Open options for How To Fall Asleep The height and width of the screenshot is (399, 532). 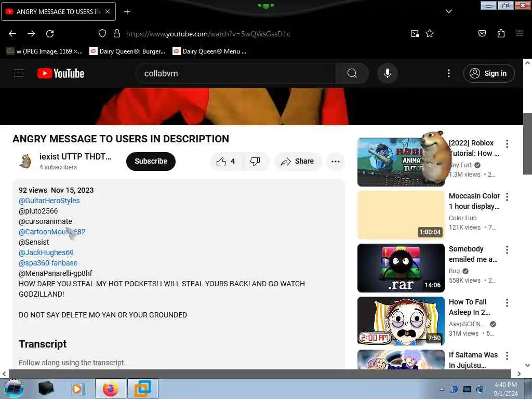pos(507,303)
